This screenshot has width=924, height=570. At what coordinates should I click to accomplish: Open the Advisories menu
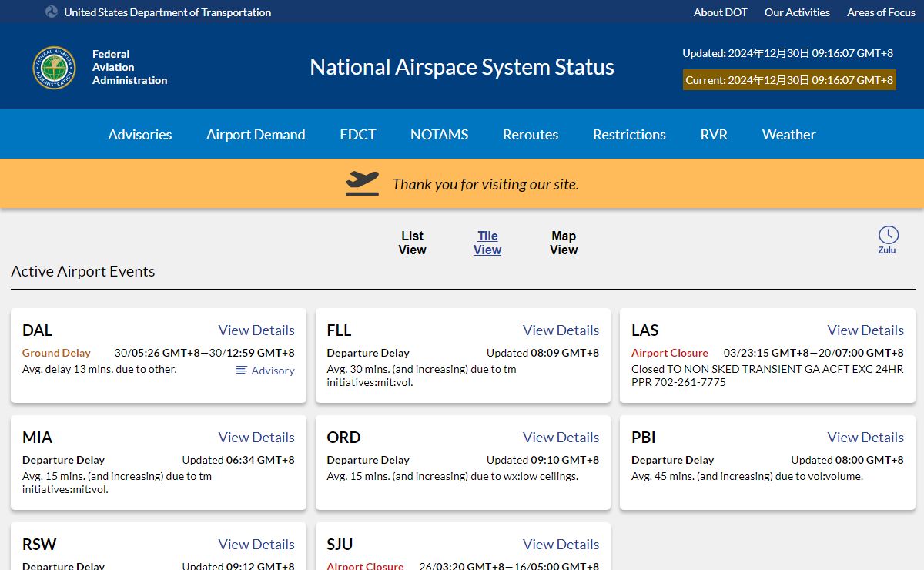[140, 134]
